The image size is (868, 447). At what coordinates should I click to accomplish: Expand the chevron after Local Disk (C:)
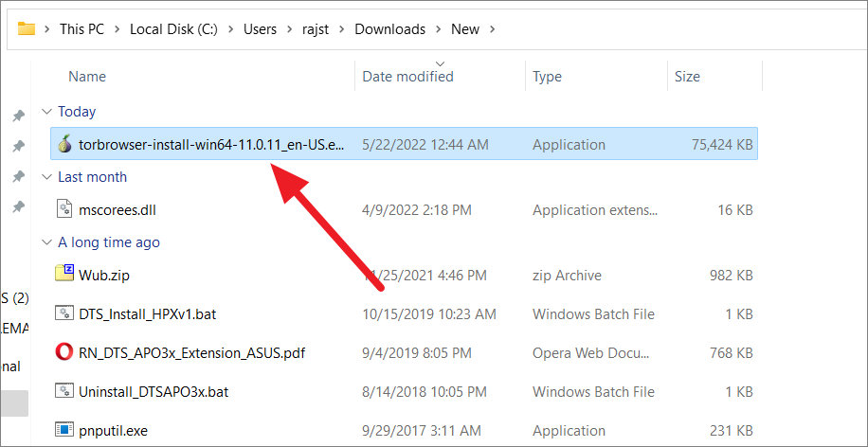(x=230, y=29)
